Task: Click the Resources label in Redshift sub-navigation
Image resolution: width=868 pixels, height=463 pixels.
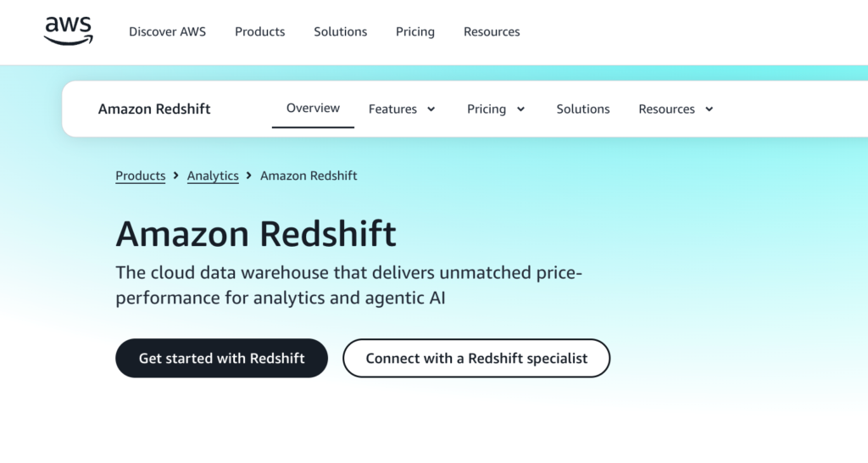Action: (666, 109)
